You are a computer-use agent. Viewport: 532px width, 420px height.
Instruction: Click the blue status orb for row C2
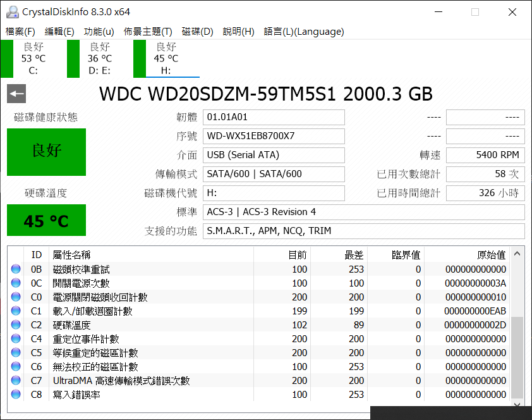(16, 324)
